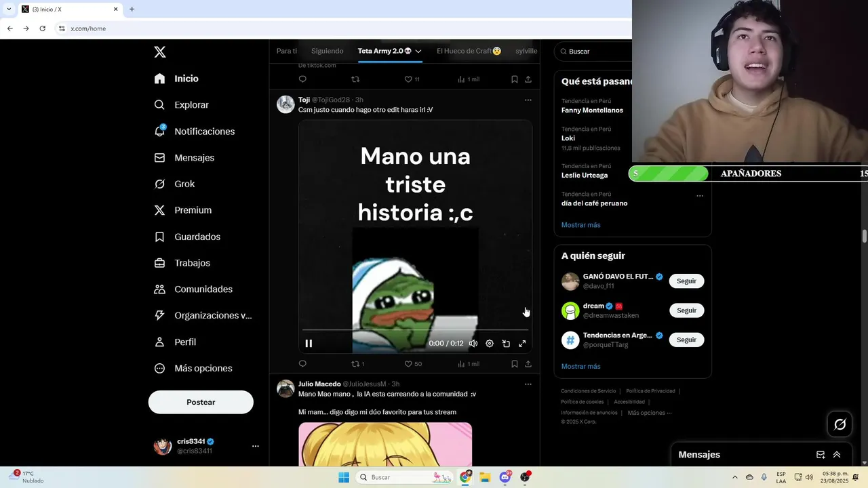Open Política de Privacidad link
The width and height of the screenshot is (868, 488).
pos(650,391)
